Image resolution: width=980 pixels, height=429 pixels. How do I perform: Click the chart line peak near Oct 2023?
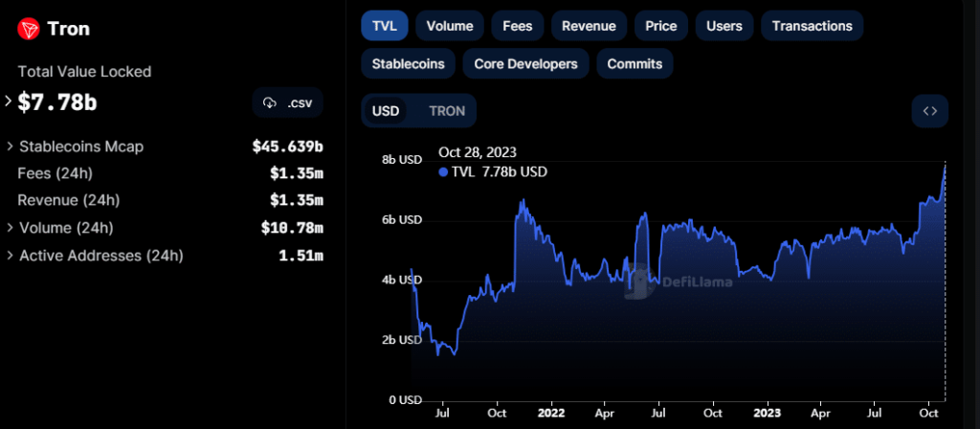coord(945,166)
